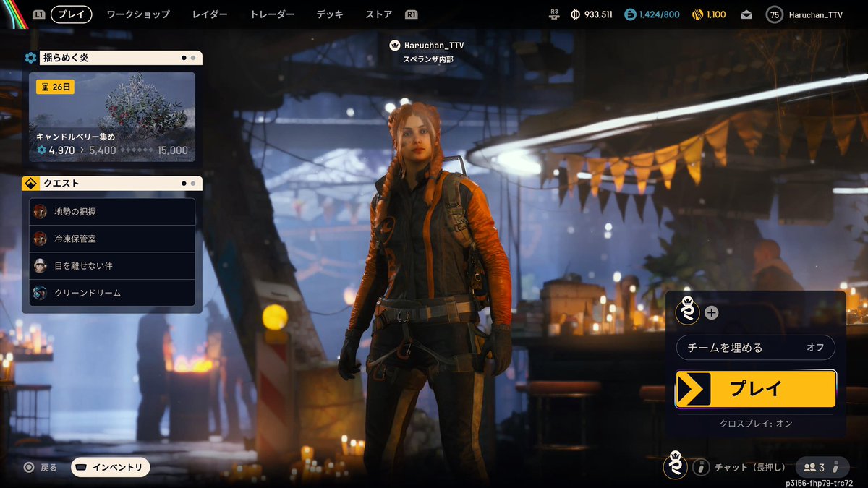Viewport: 868px width, 488px height.
Task: Select the デッキ tab
Action: (x=330, y=14)
